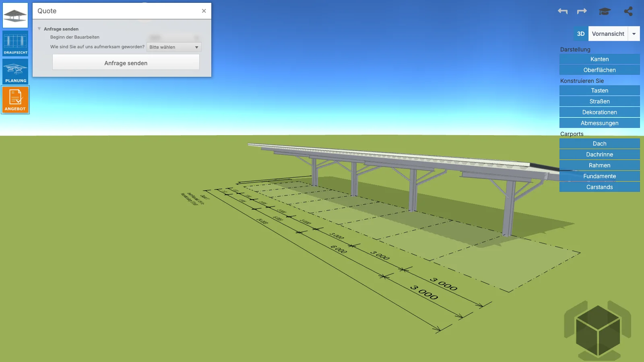Click the Wie sind Sie aufmerksam geworden label

click(97, 47)
